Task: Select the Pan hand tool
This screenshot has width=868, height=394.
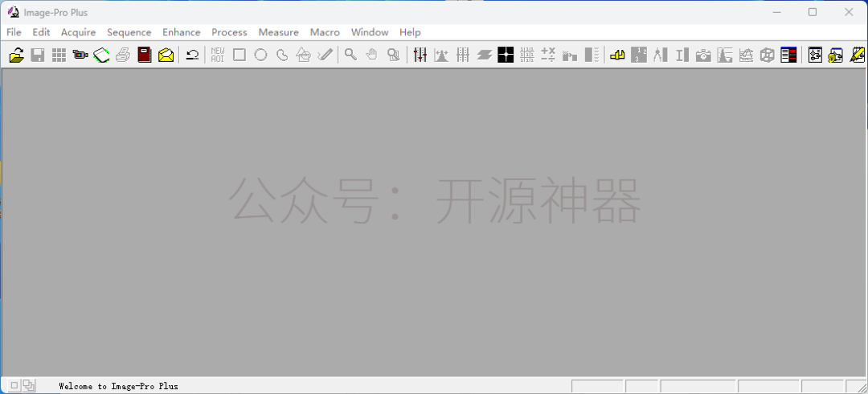Action: pos(372,55)
